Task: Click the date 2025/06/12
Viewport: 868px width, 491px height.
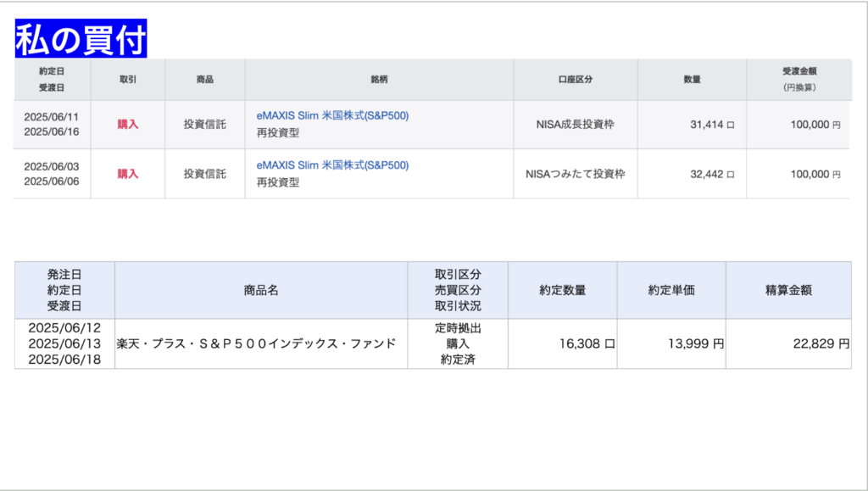Action: (x=64, y=327)
